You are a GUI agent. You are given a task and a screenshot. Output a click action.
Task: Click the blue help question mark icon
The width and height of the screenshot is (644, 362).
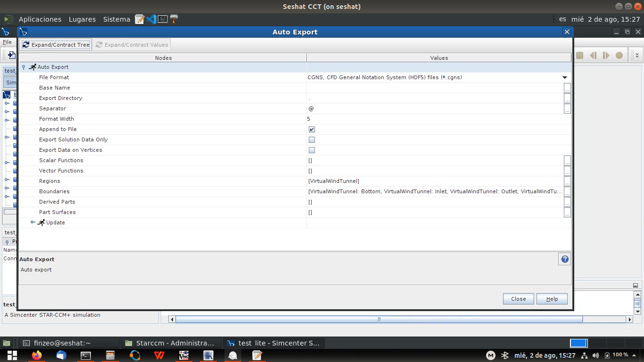tap(565, 259)
